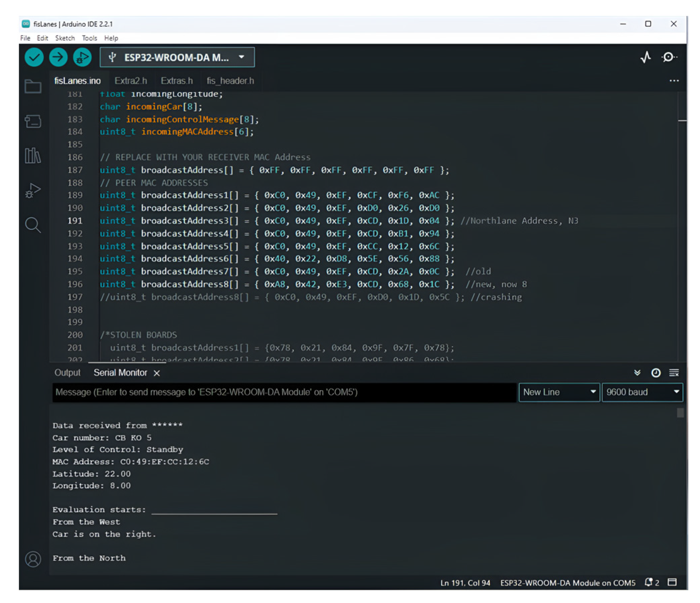The image size is (700, 603).
Task: Switch to the fis_header.h tab
Action: pyautogui.click(x=230, y=81)
